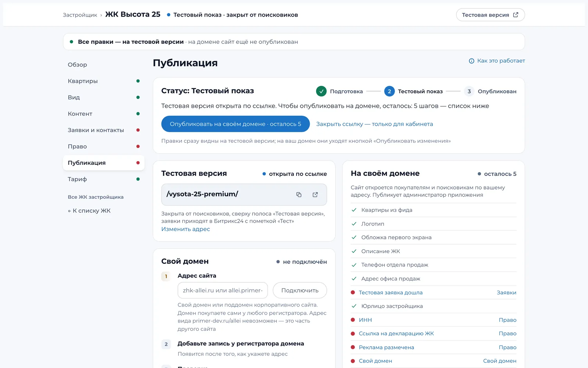
Task: Select "Контент" in the sidebar
Action: point(104,114)
